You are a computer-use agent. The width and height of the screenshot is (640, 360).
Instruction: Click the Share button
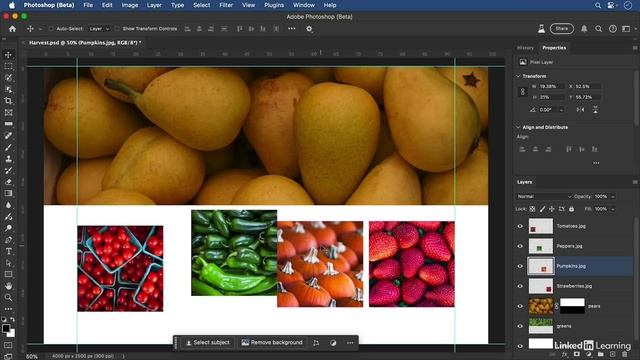[562, 29]
